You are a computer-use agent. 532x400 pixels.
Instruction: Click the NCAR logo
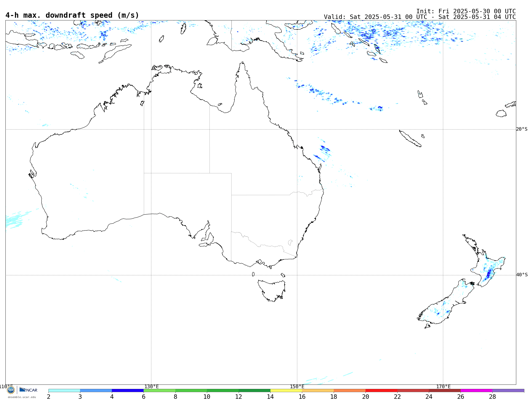(28, 390)
